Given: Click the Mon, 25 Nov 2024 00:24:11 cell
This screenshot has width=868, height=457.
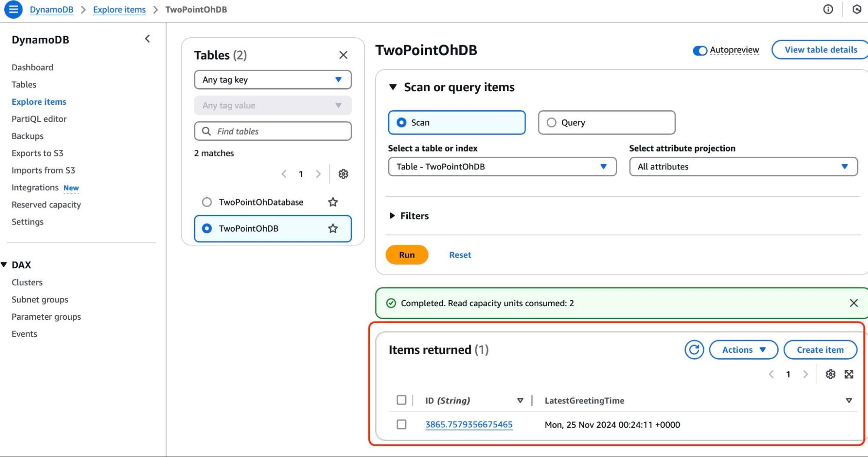Looking at the screenshot, I should [612, 425].
